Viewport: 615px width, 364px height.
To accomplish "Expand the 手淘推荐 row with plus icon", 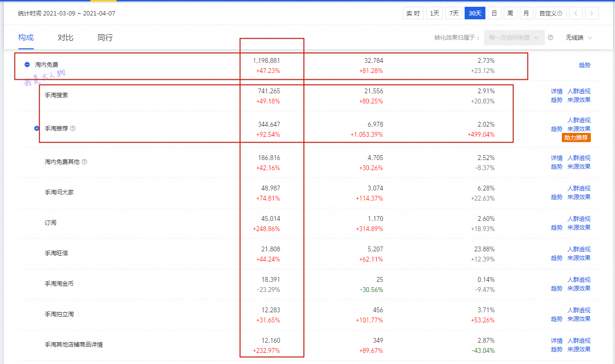I will 37,129.
